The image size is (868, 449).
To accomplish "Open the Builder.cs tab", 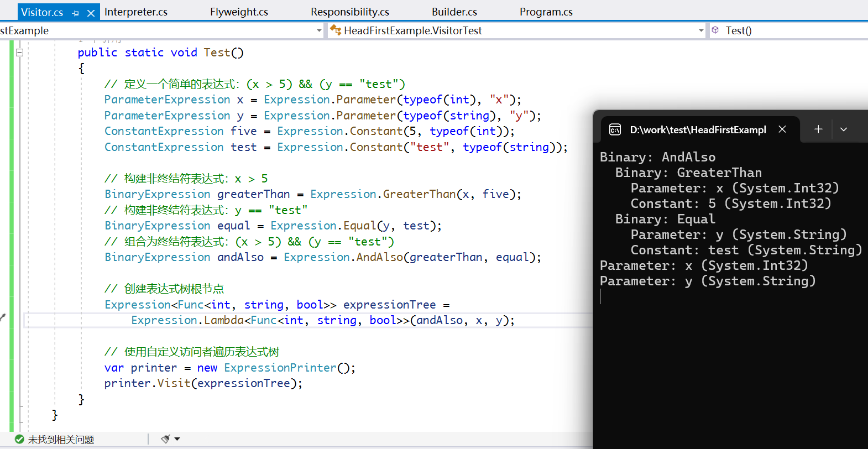I will tap(454, 12).
